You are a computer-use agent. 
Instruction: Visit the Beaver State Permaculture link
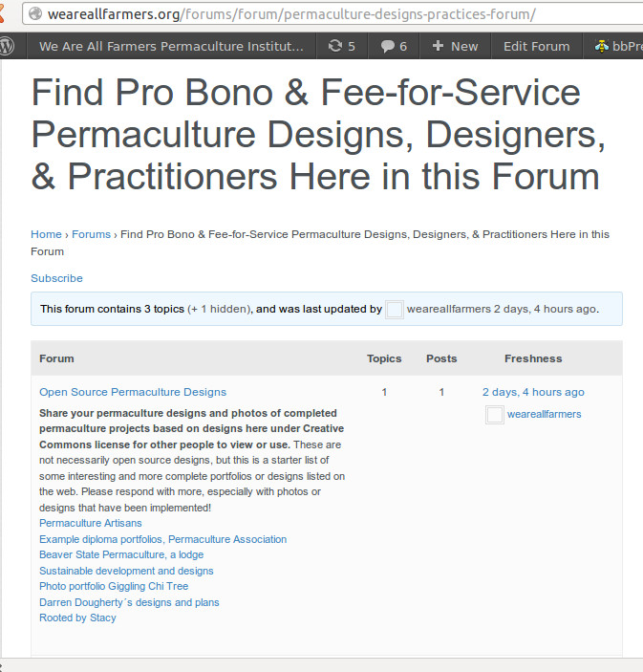click(120, 554)
